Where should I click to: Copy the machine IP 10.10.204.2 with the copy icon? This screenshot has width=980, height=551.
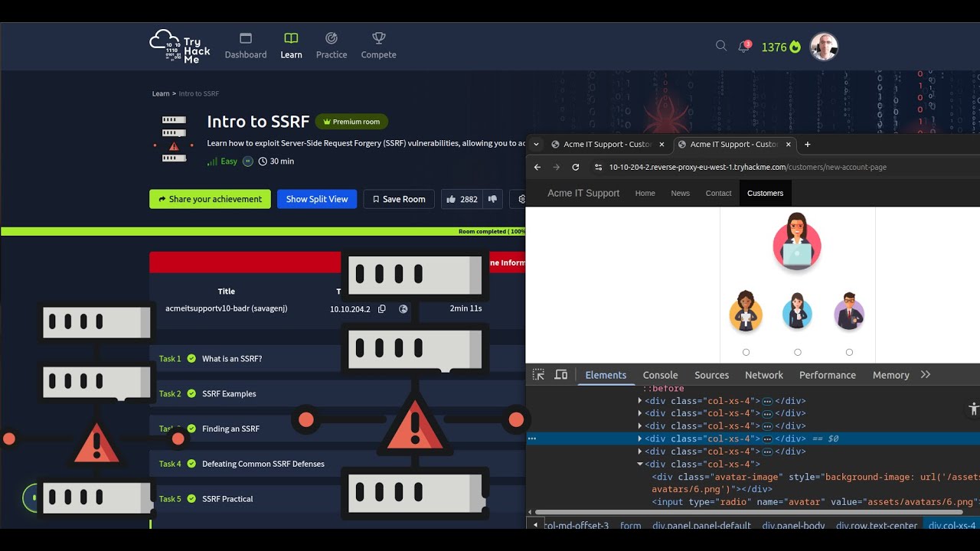click(381, 309)
